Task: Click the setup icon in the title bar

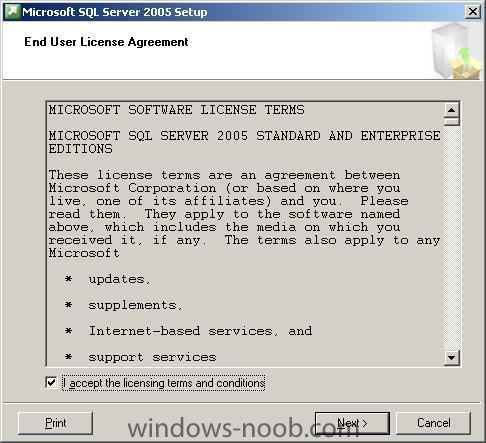Action: (x=12, y=12)
